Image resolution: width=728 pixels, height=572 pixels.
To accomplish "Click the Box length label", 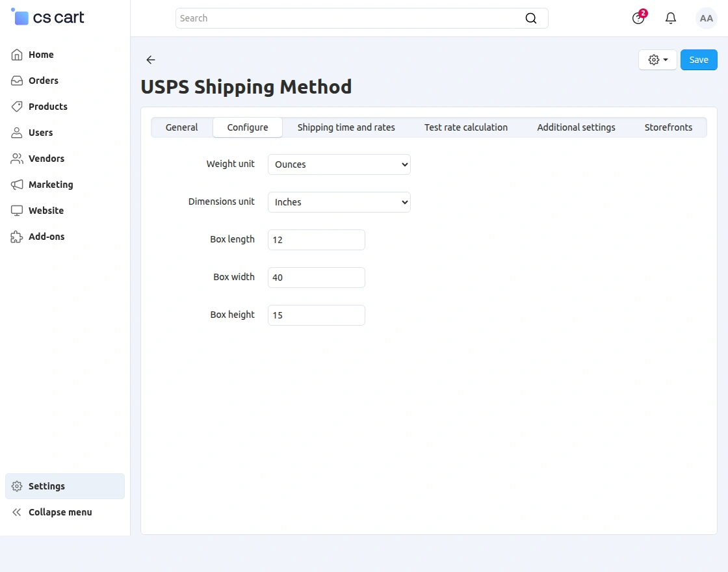I will [x=232, y=239].
